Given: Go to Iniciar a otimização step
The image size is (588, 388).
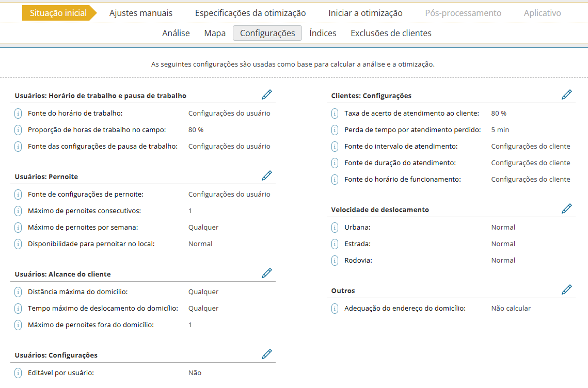Looking at the screenshot, I should pos(365,13).
